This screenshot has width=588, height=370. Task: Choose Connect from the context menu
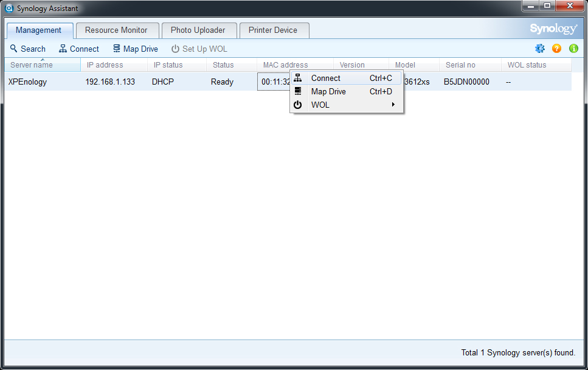[326, 78]
